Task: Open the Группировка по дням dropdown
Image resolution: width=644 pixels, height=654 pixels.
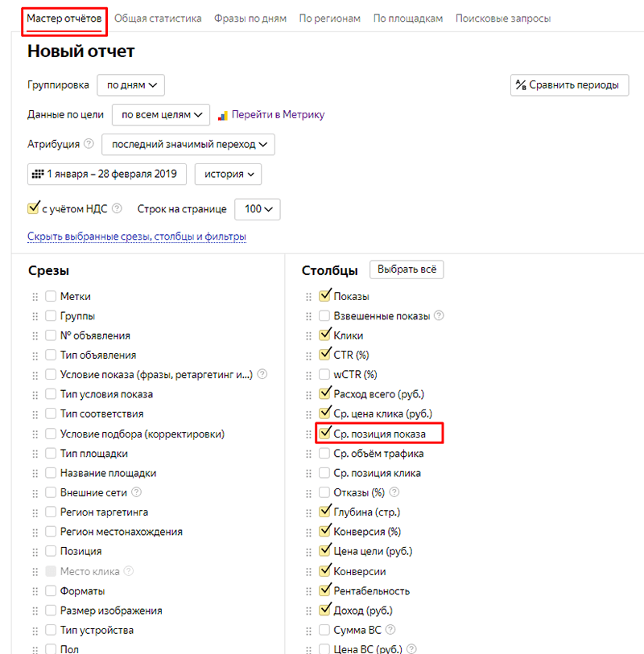Action: 130,84
